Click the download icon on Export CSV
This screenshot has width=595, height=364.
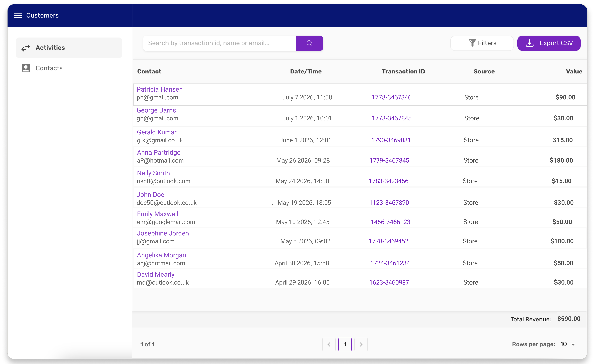(530, 43)
